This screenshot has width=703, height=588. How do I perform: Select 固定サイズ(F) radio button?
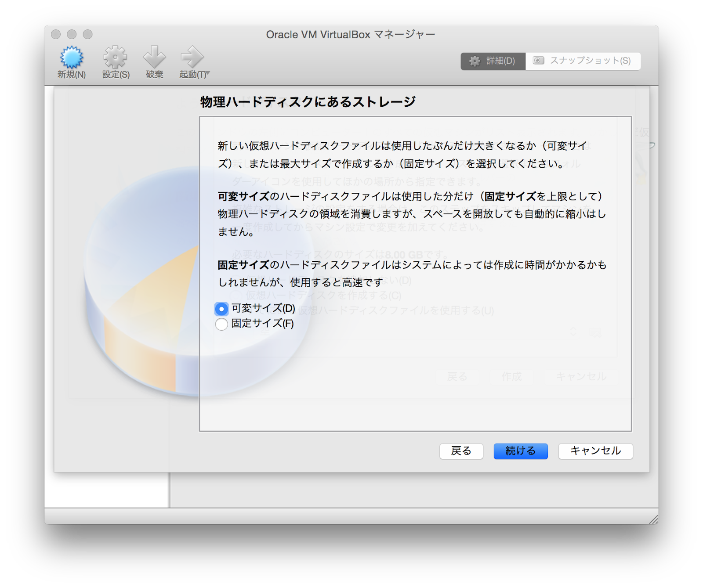(x=221, y=325)
